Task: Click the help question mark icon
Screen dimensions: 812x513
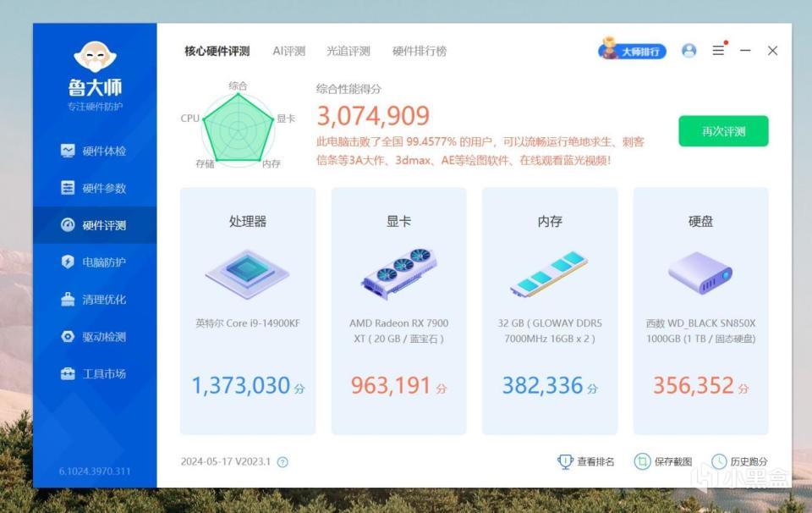Action: pos(283,462)
